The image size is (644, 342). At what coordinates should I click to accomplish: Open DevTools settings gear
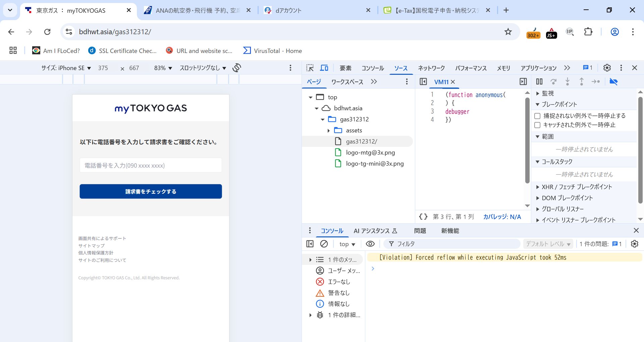point(607,68)
